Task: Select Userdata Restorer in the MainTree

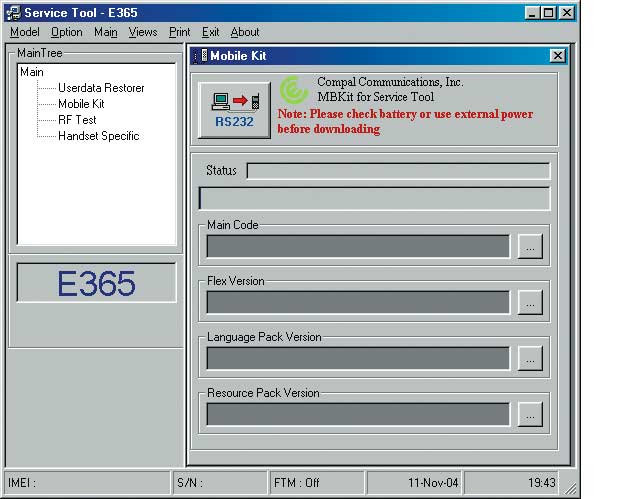Action: pos(101,88)
